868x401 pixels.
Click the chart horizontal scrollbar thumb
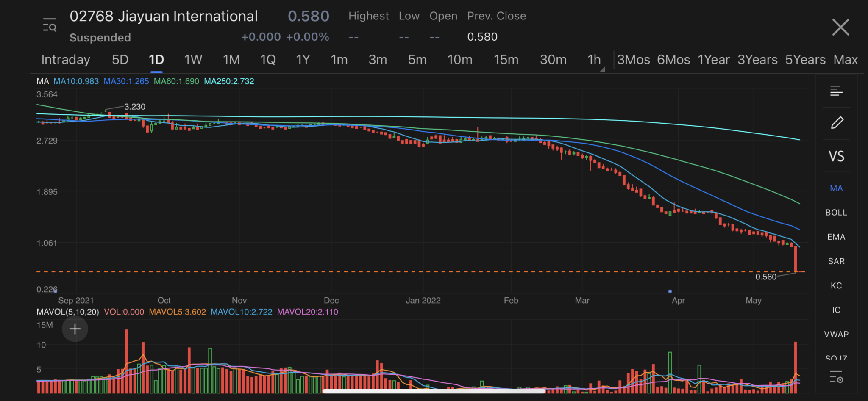click(434, 391)
